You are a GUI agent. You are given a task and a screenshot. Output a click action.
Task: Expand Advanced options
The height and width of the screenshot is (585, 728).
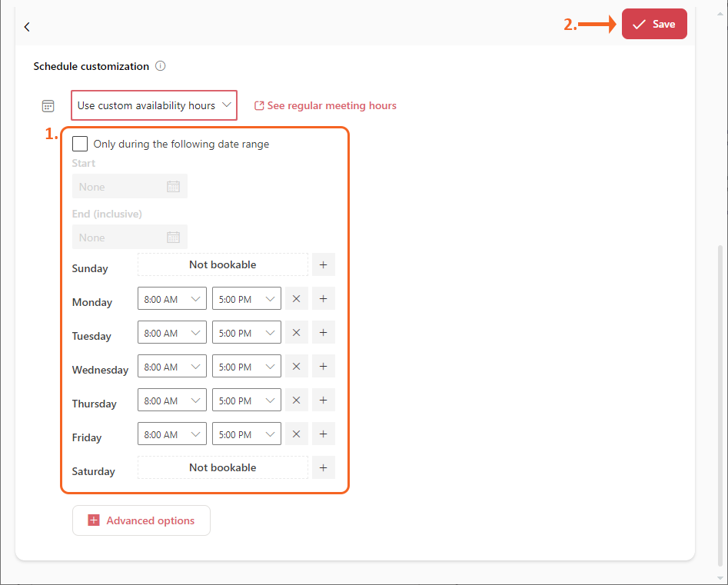(141, 520)
